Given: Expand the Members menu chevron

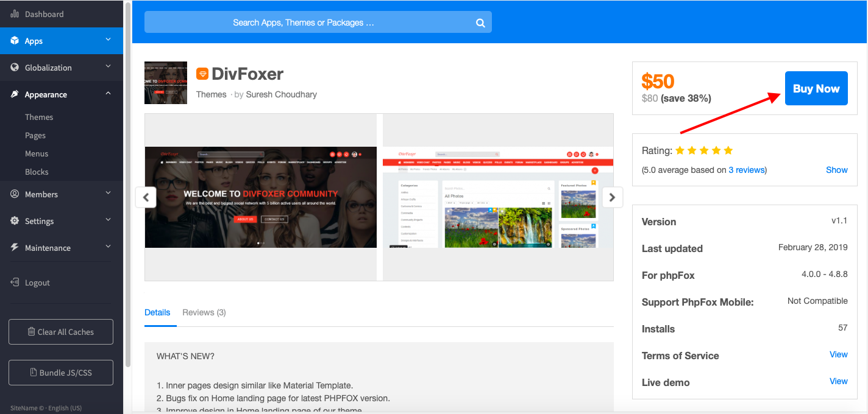Looking at the screenshot, I should point(108,193).
